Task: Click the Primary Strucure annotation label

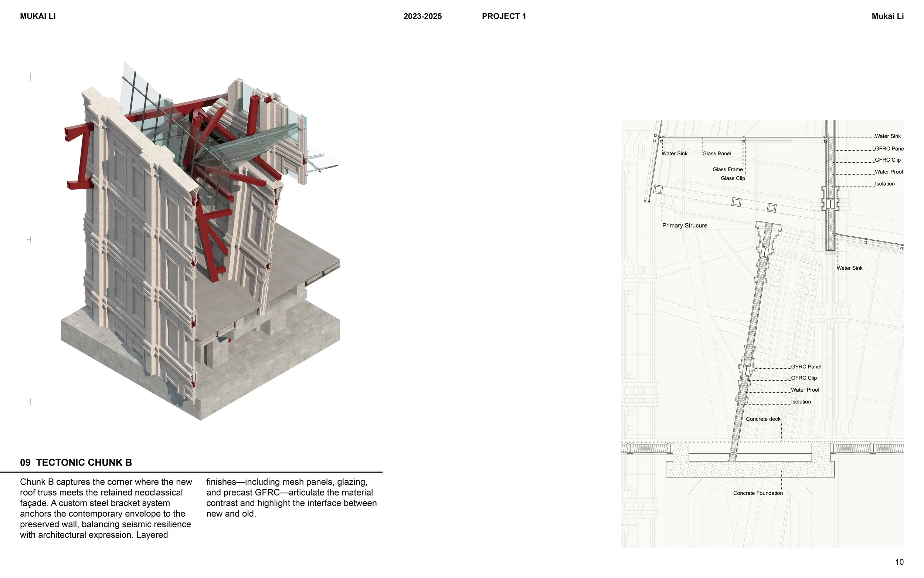Action: 684,226
